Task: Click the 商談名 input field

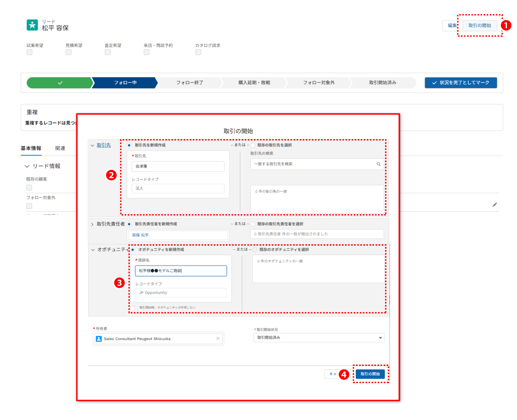Action: (181, 271)
